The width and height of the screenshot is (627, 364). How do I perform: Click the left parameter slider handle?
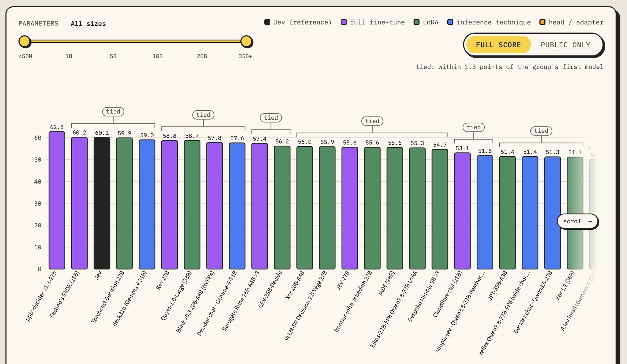click(x=24, y=41)
